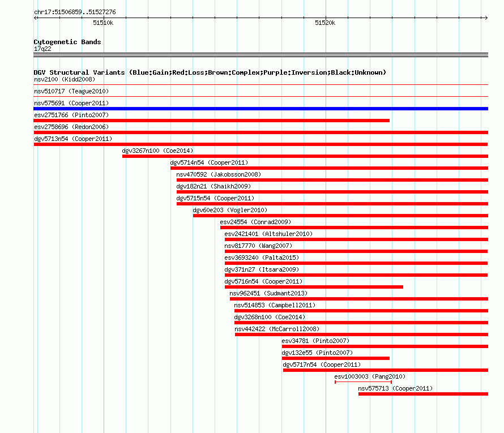Open dgv182n21 (Shaikh2009) label

[213, 186]
